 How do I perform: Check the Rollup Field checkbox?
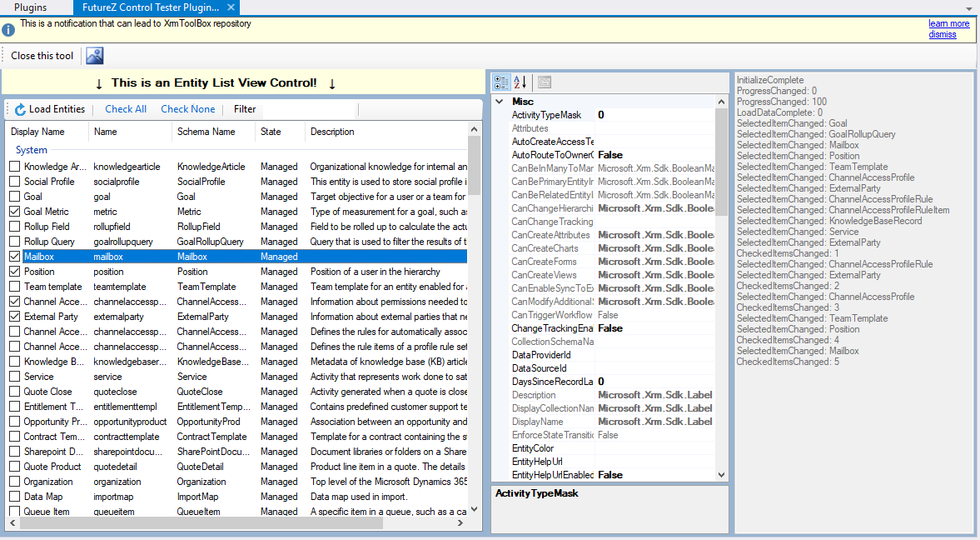pyautogui.click(x=15, y=227)
